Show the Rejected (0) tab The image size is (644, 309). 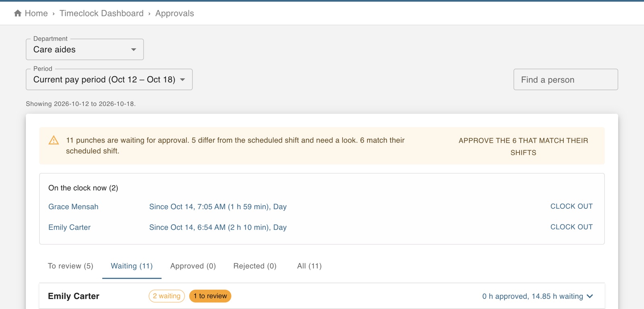tap(255, 266)
